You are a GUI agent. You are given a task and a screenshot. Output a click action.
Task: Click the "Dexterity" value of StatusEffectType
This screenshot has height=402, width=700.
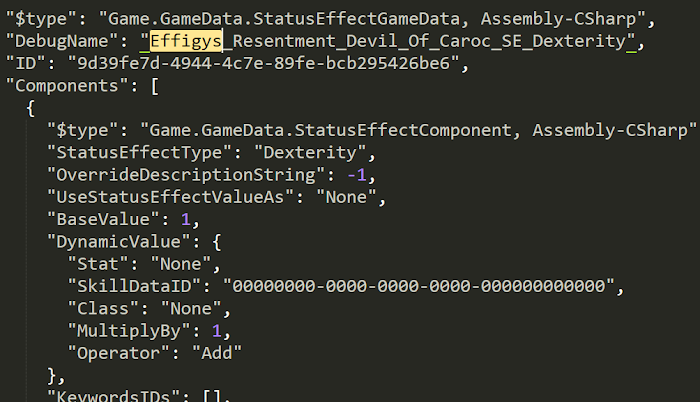point(310,153)
